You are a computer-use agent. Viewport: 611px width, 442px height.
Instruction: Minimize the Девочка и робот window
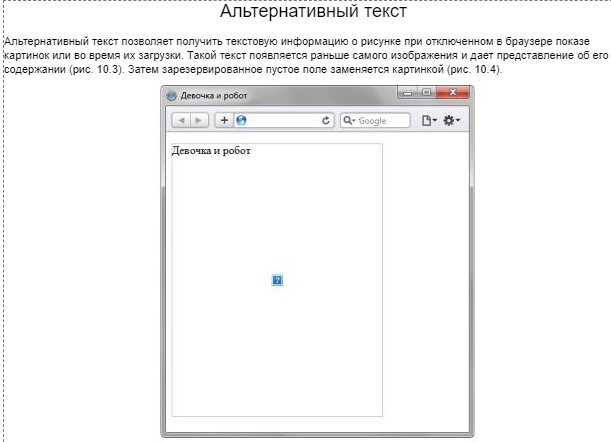pyautogui.click(x=408, y=93)
